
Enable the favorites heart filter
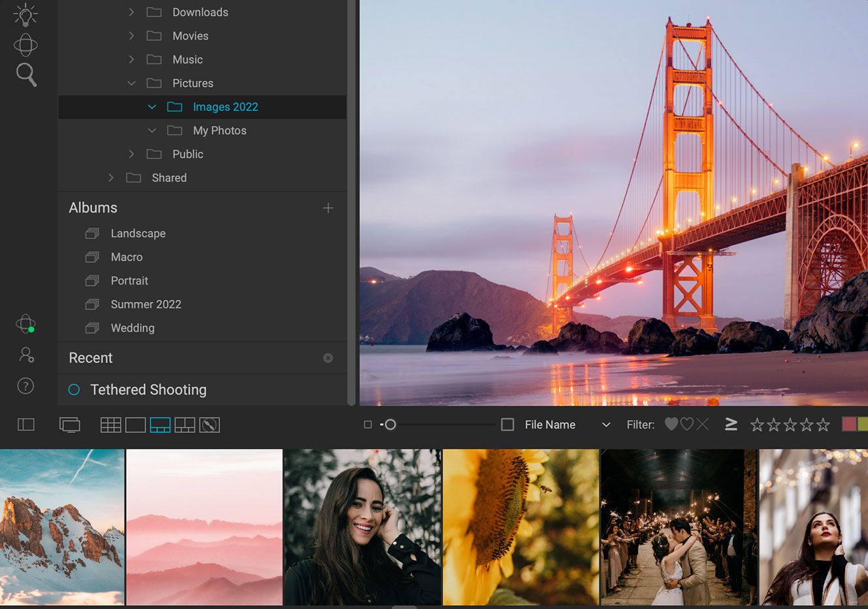coord(671,424)
